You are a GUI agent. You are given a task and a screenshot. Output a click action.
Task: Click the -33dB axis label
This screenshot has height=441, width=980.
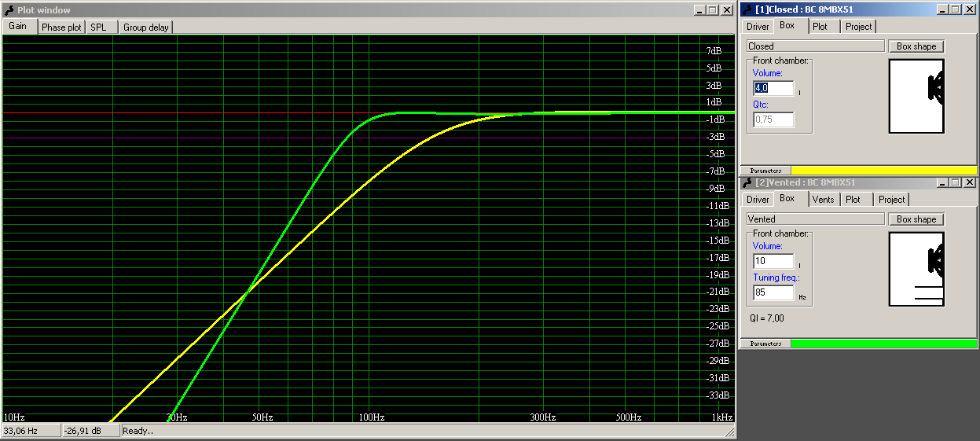718,395
